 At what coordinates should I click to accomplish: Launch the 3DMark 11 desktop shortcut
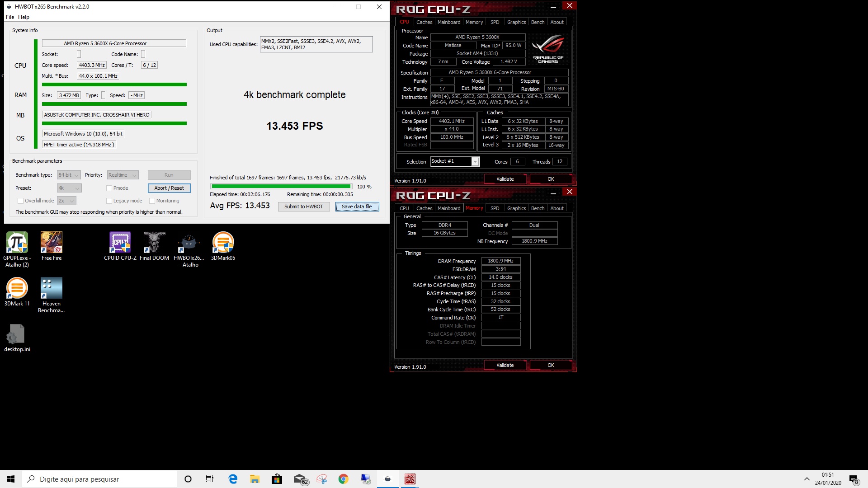point(17,292)
